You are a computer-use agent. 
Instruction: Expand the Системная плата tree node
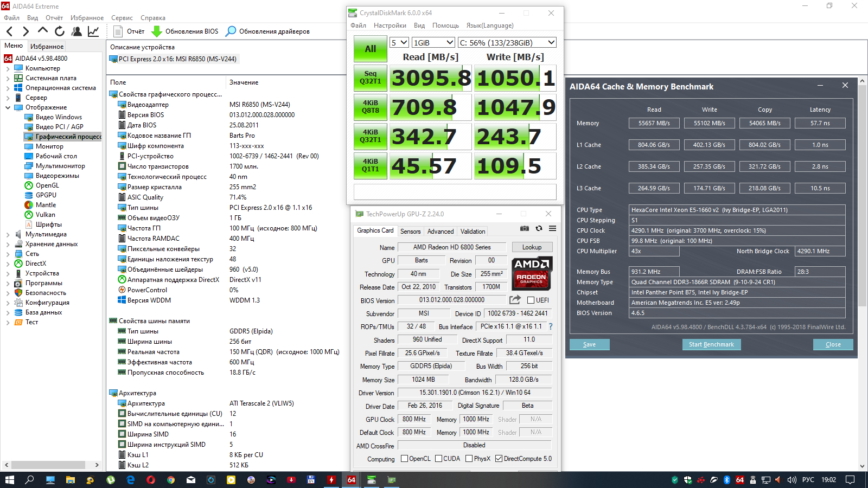pos(8,79)
